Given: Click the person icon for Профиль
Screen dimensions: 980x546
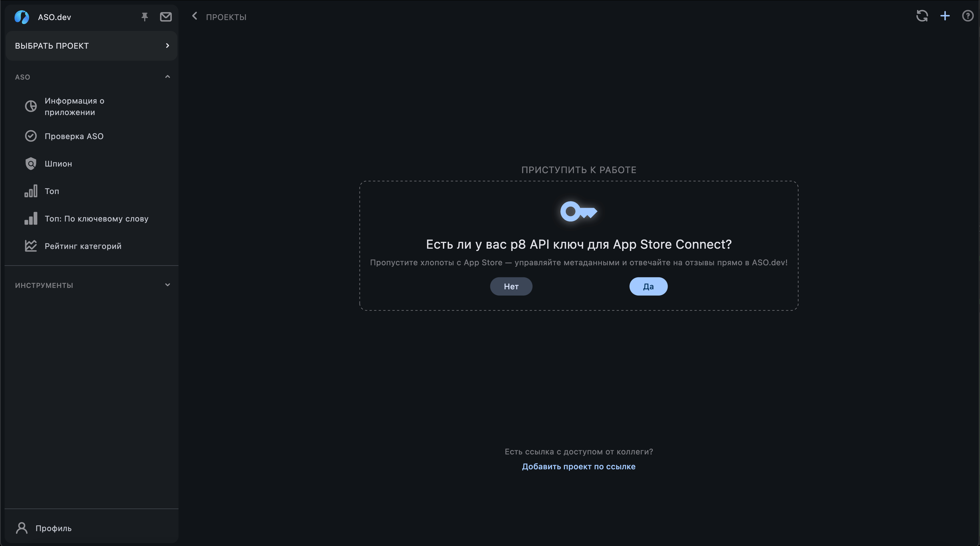Looking at the screenshot, I should pos(22,528).
